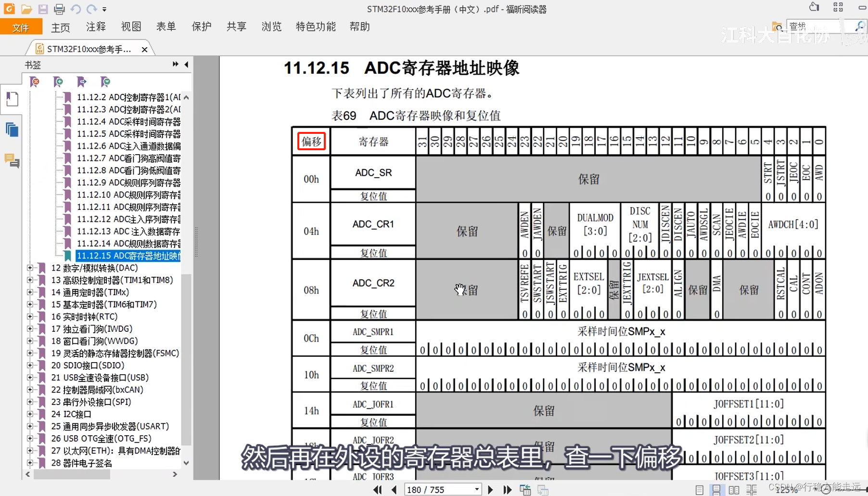Click the Undo arrow icon

76,9
